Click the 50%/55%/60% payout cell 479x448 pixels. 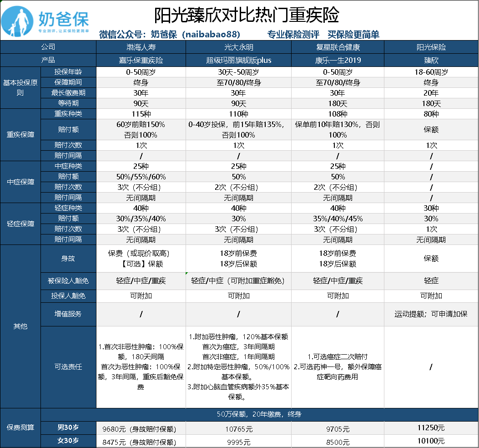click(141, 177)
